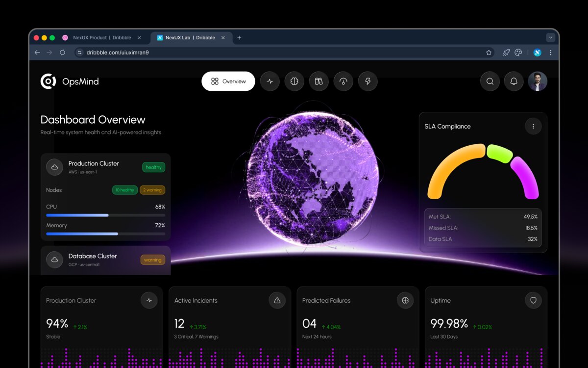This screenshot has height=368, width=588.
Task: Click the Memory usage progress bar
Action: 105,234
